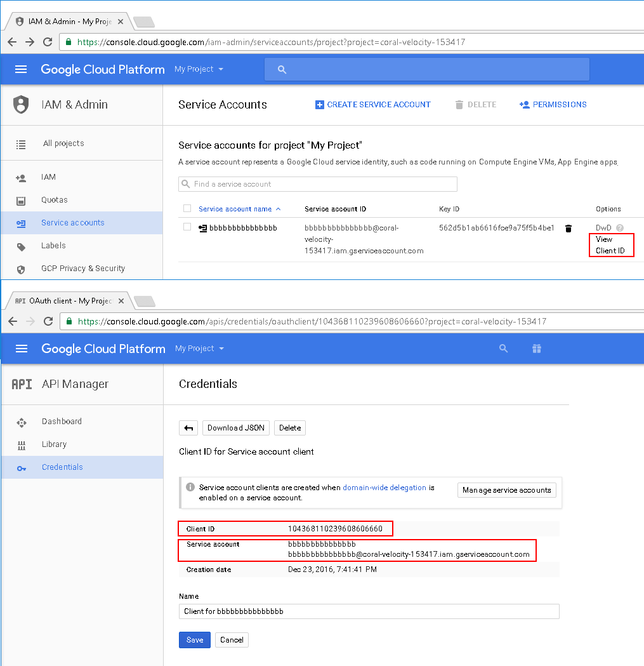Click the green padlock in IAM address bar
This screenshot has height=666, width=644.
pyautogui.click(x=69, y=42)
